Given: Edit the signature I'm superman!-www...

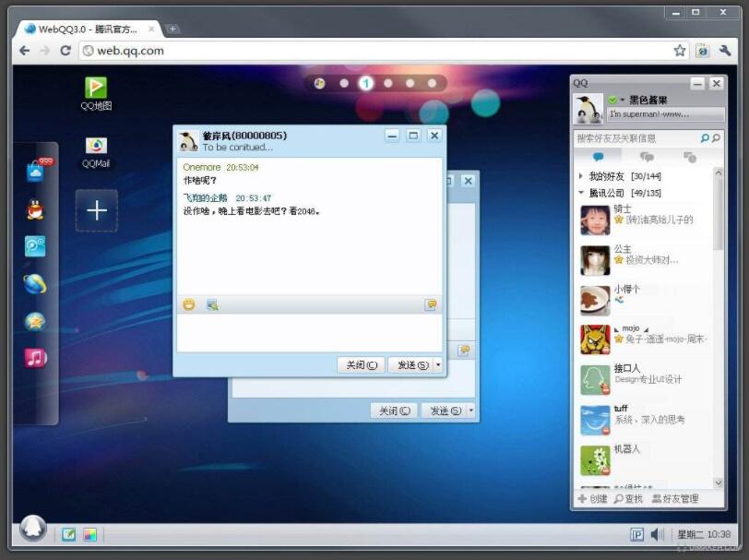Looking at the screenshot, I should [666, 114].
